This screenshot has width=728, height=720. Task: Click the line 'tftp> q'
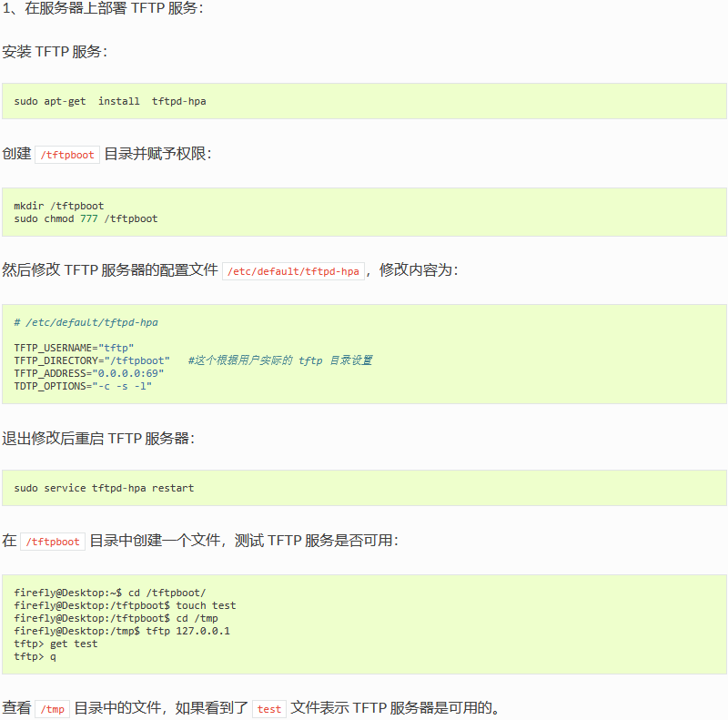point(35,657)
